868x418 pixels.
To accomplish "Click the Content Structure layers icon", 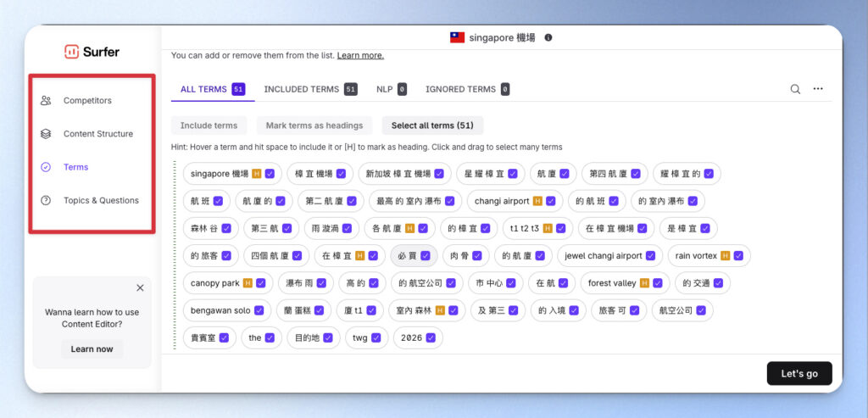I will (x=46, y=134).
